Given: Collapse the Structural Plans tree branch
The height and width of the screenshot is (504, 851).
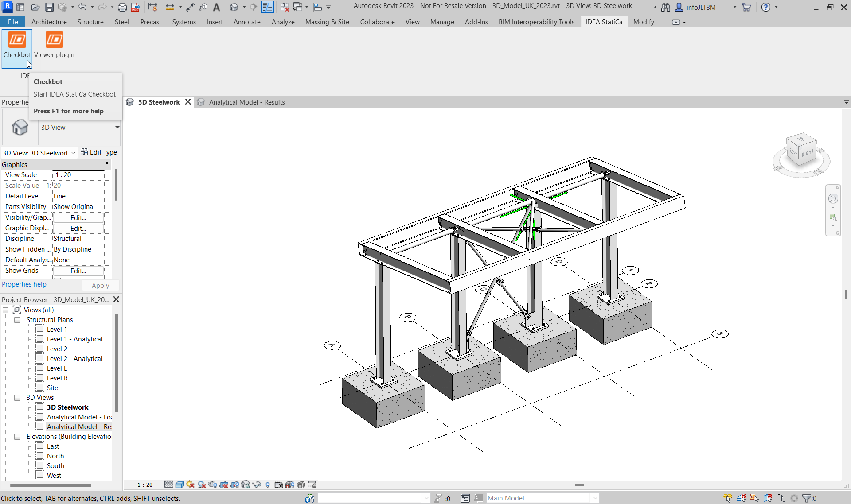Looking at the screenshot, I should point(17,319).
